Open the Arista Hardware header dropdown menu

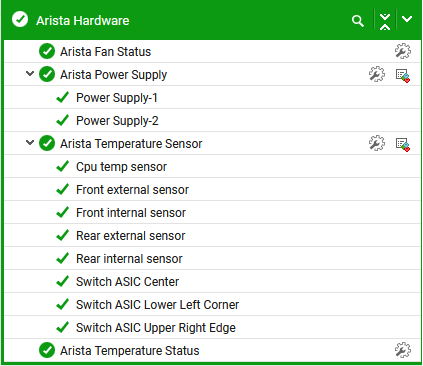click(x=407, y=19)
